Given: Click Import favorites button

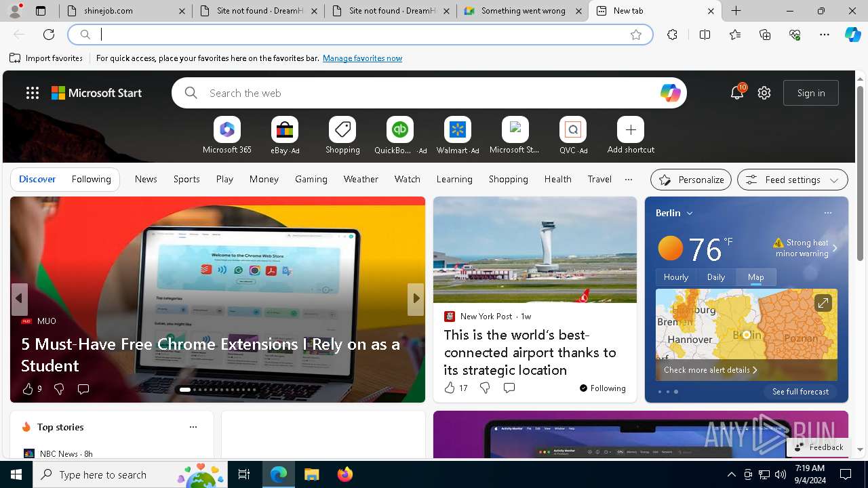Looking at the screenshot, I should (46, 58).
